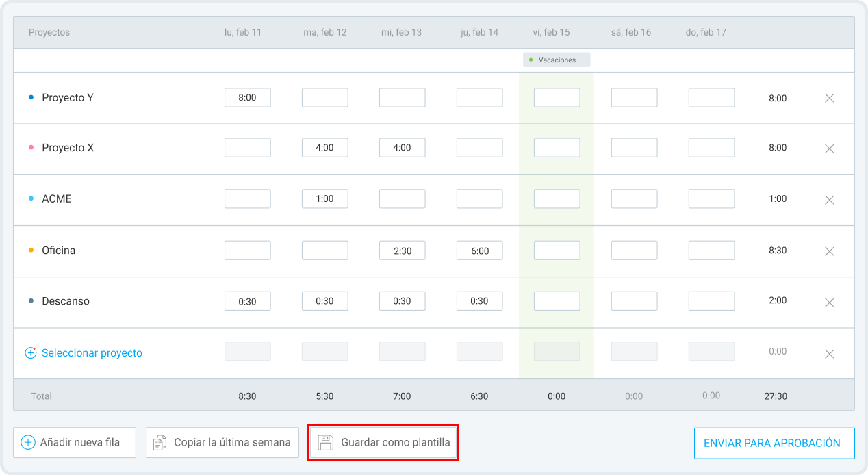The height and width of the screenshot is (475, 868).
Task: Remove the empty Seleccionar proyecto row
Action: point(829,354)
